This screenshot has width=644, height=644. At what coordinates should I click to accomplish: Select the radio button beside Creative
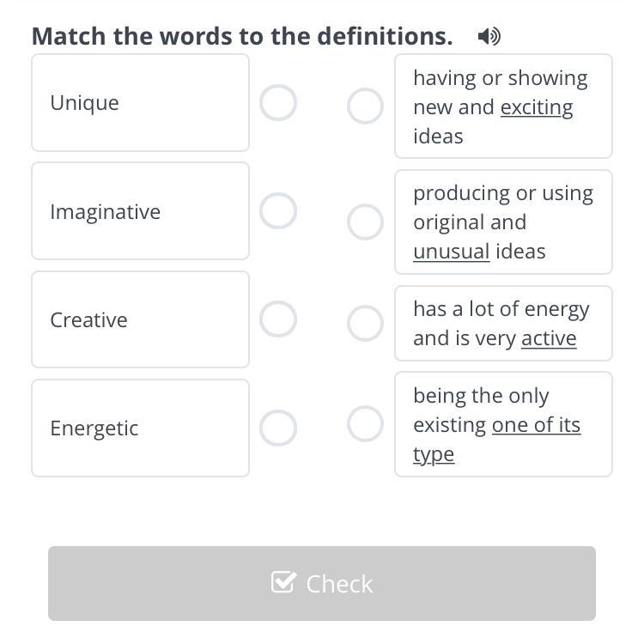pos(278,319)
